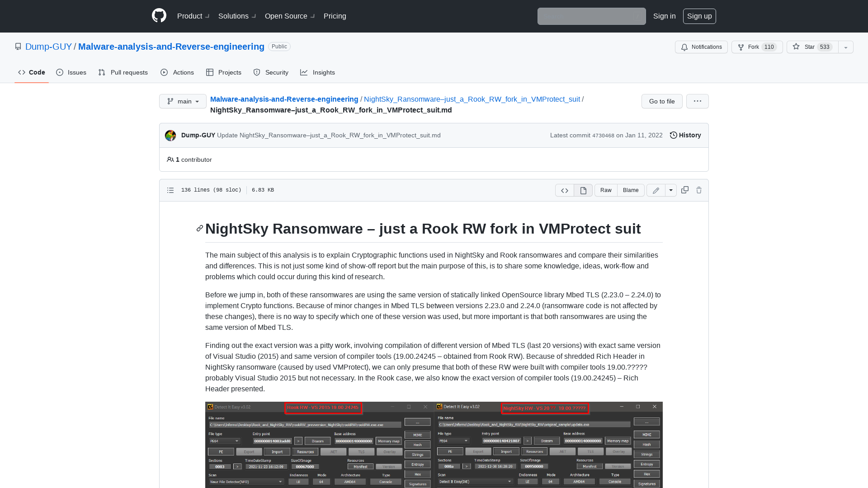Click the Public repository badge
Screen dimensions: 868x488
[x=279, y=47]
